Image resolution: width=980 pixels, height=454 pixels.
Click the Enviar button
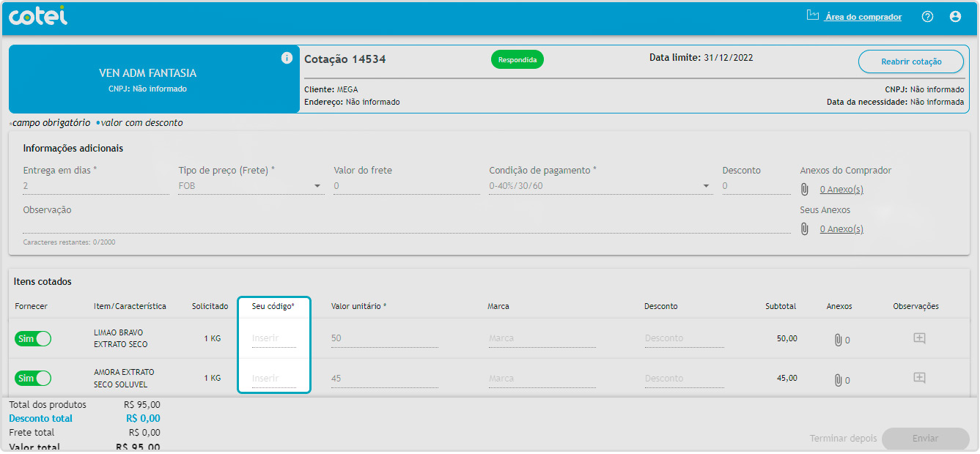(925, 439)
